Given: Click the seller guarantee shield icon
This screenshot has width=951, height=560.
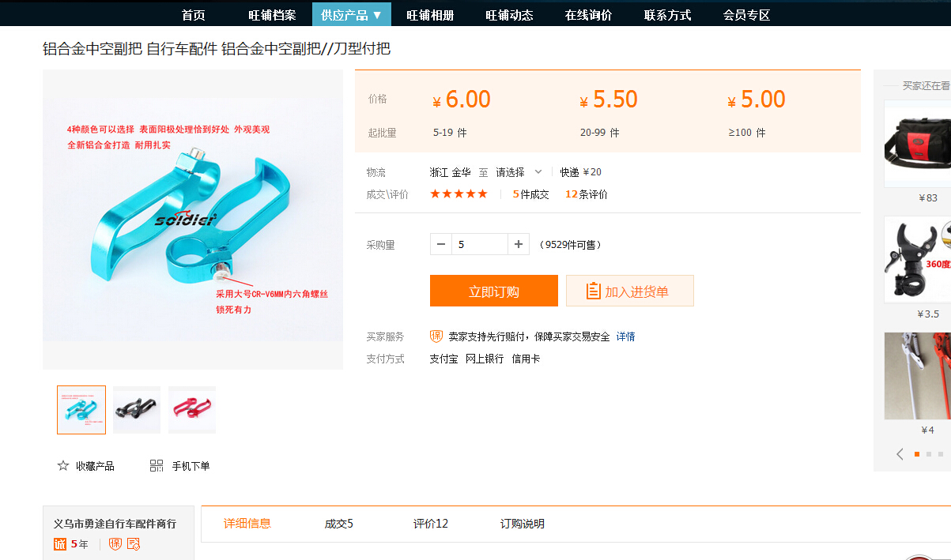Looking at the screenshot, I should 436,336.
